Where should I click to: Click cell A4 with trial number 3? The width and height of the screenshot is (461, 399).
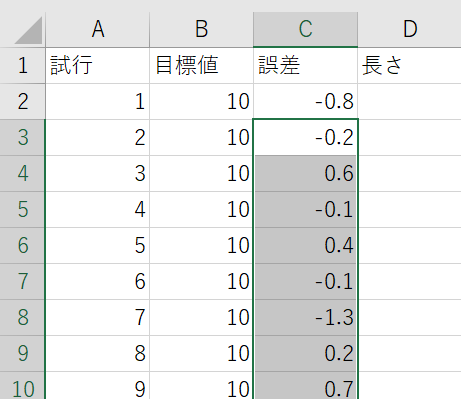click(98, 173)
